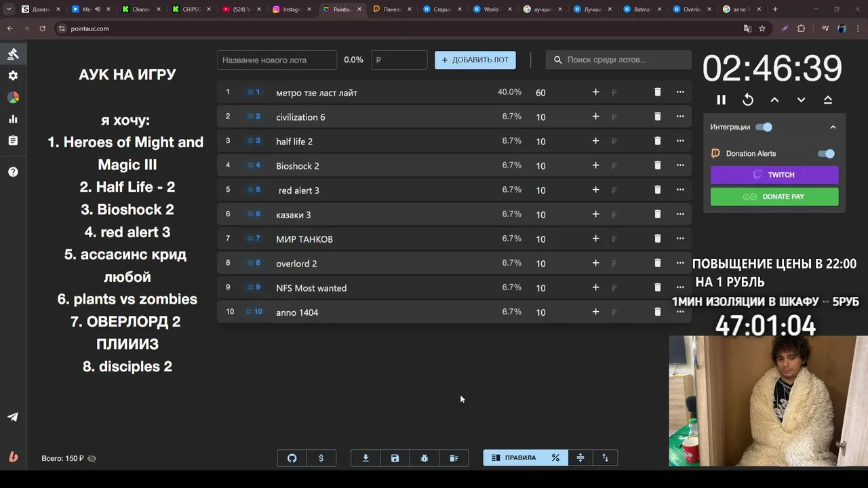
Task: Toggle the Интеграции switch
Action: [x=764, y=127]
